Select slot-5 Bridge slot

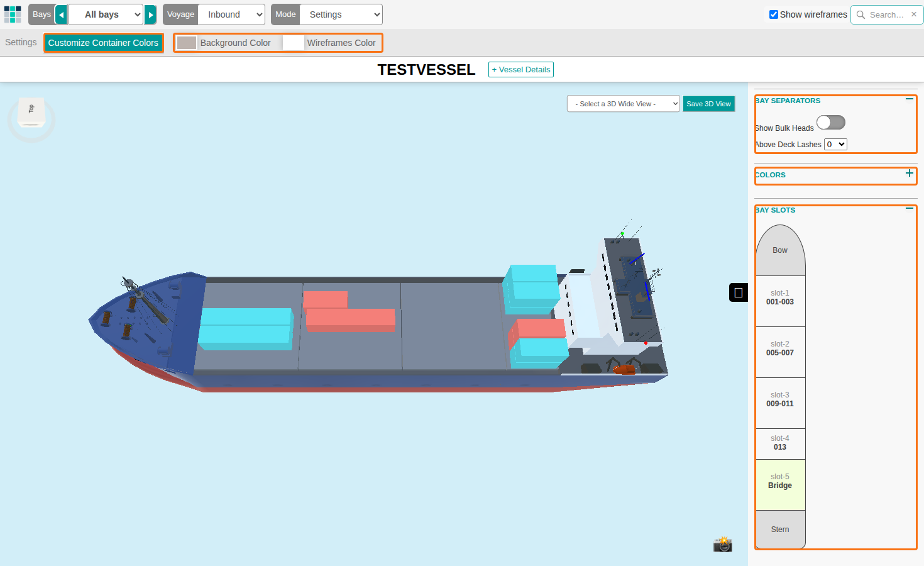780,485
